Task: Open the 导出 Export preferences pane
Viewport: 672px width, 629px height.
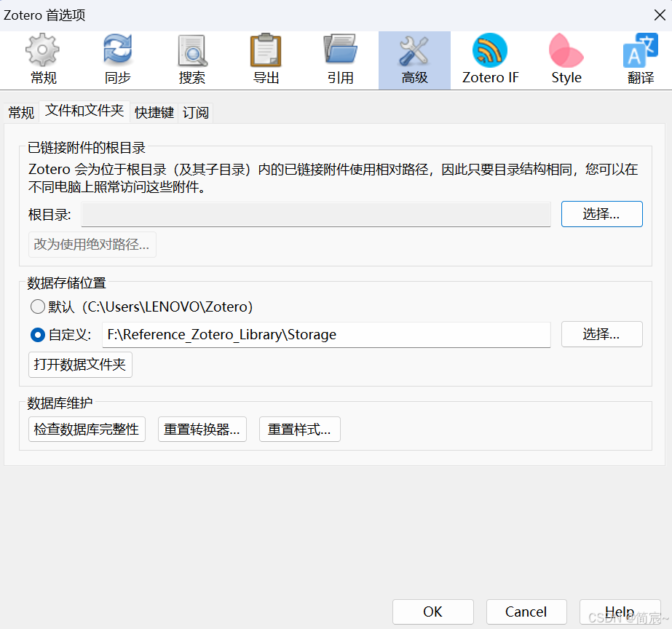Action: [x=266, y=60]
